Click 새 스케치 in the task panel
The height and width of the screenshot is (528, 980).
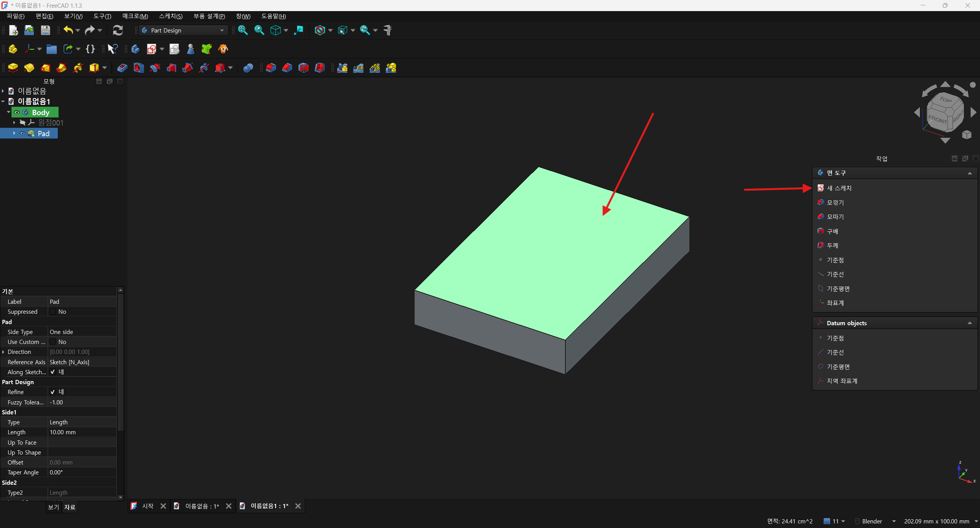839,188
